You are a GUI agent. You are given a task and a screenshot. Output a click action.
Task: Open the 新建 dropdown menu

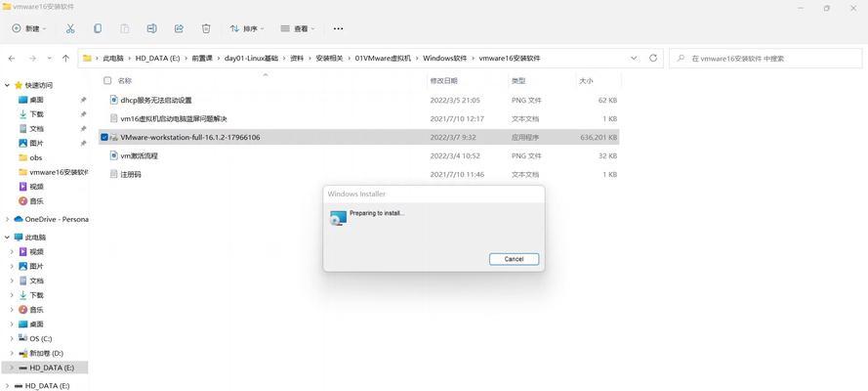[30, 28]
